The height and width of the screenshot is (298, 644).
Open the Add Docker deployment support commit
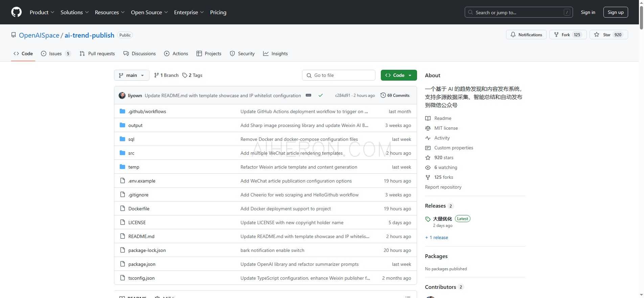(285, 209)
